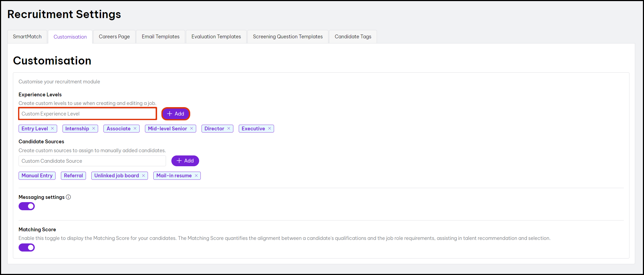Click Add button for experience level
644x275 pixels.
[176, 114]
